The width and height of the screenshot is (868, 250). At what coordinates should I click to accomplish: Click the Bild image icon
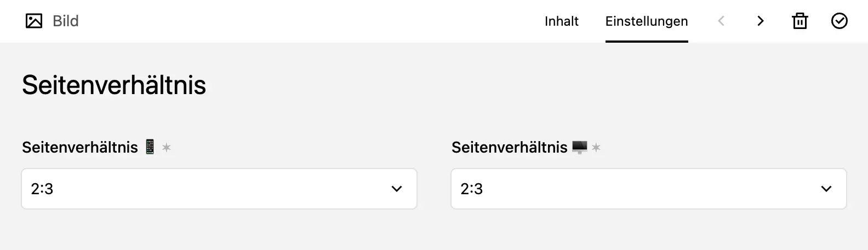[x=34, y=21]
